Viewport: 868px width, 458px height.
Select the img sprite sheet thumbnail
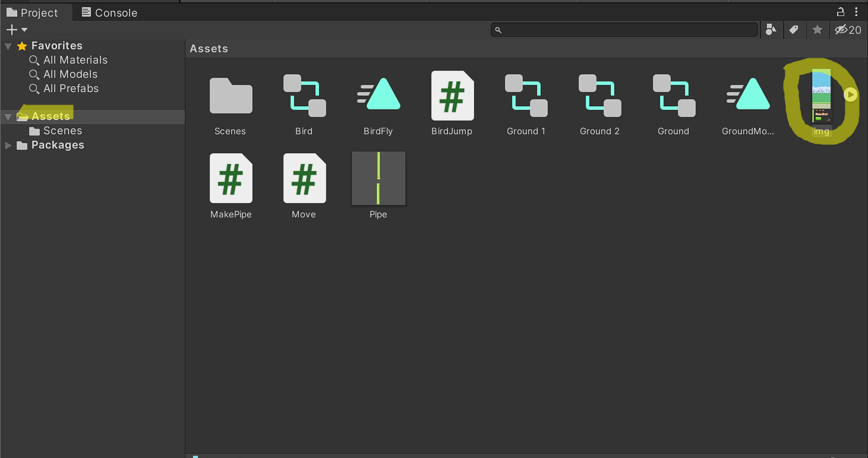822,96
